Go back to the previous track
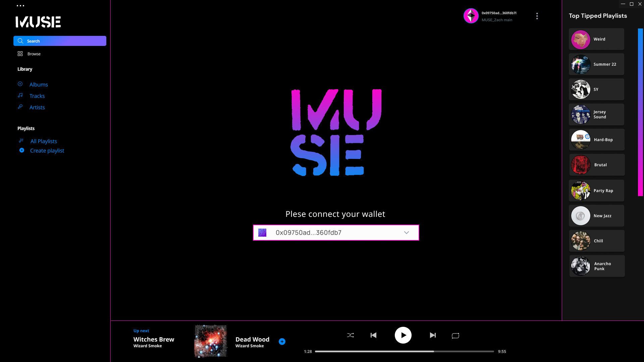 coord(373,335)
